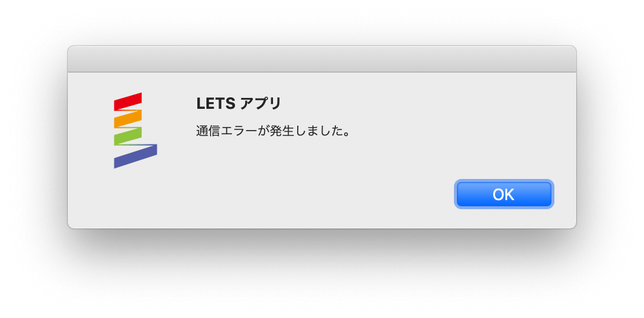
Task: Click the word "アプリ" in the heading
Action: tap(260, 104)
